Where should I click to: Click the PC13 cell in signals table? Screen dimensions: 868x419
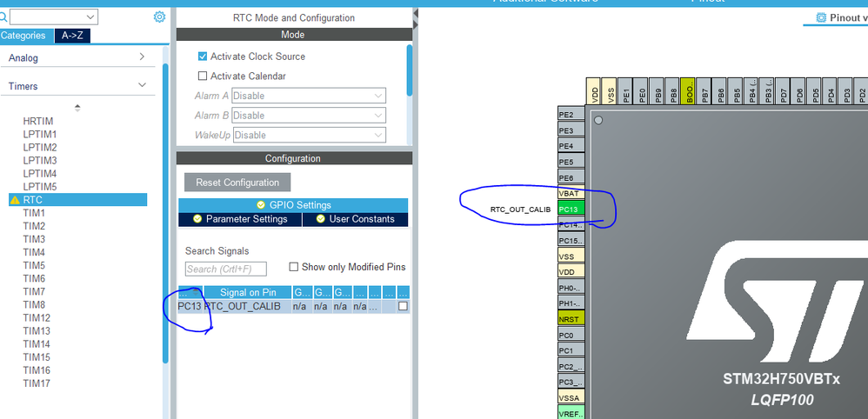click(190, 306)
